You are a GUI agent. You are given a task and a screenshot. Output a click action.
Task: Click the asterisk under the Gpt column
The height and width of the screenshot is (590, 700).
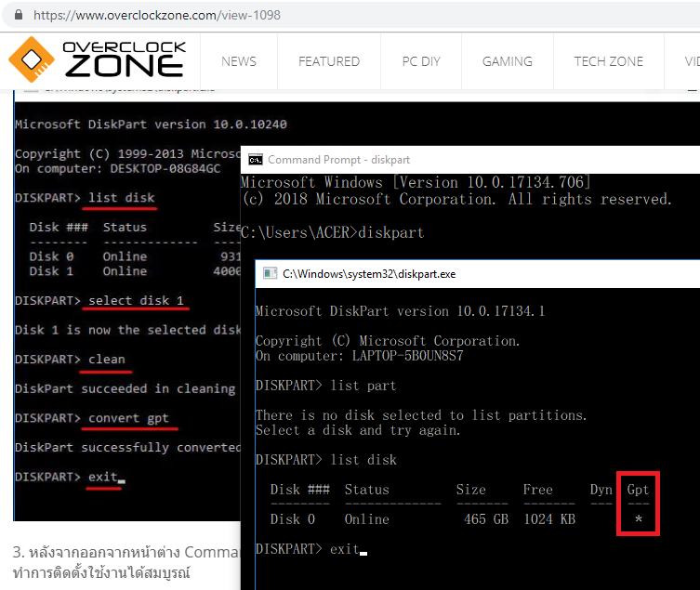coord(638,519)
